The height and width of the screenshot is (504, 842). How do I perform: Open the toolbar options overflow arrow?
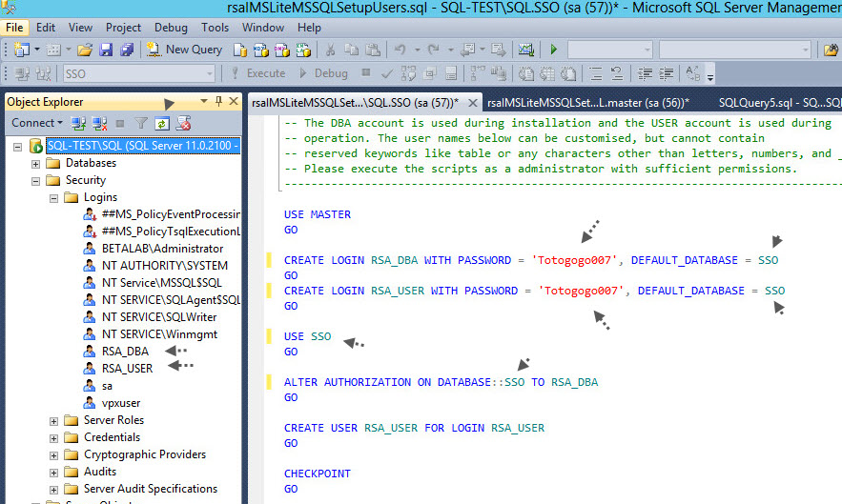pyautogui.click(x=709, y=77)
